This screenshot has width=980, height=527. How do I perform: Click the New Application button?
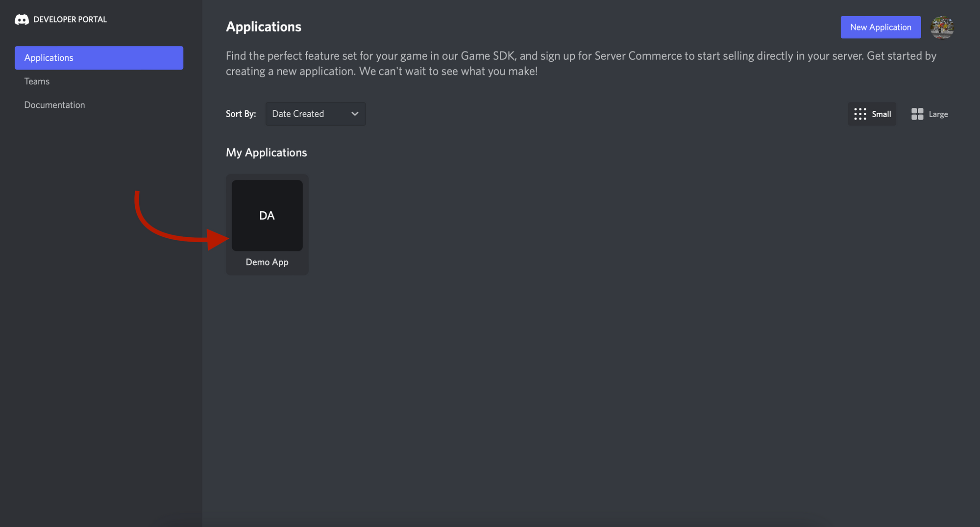pyautogui.click(x=881, y=27)
